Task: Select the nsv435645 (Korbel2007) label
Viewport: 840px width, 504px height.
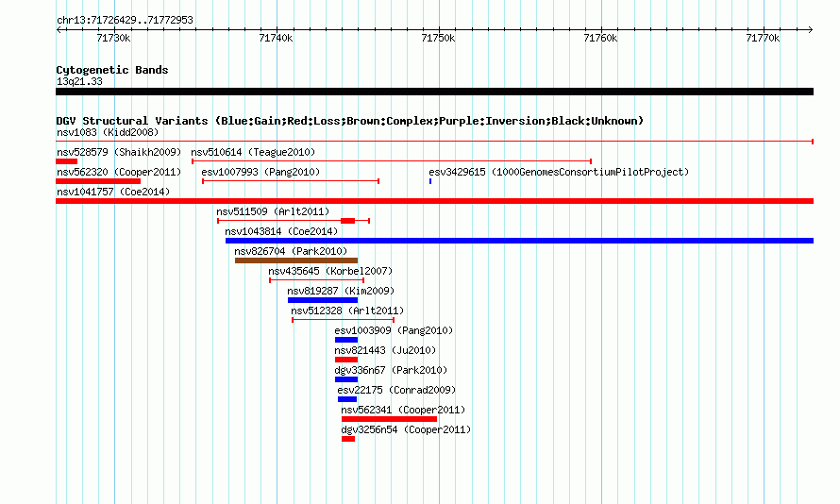Action: [x=330, y=271]
